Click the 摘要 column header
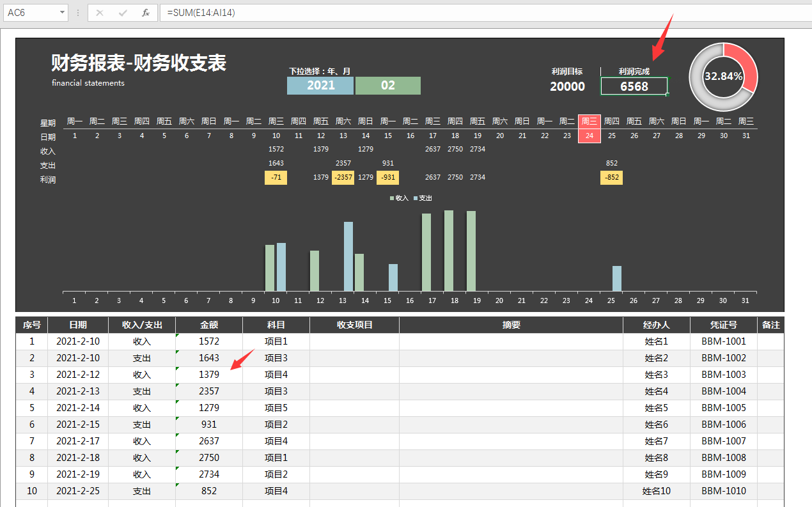This screenshot has width=812, height=507. point(511,325)
